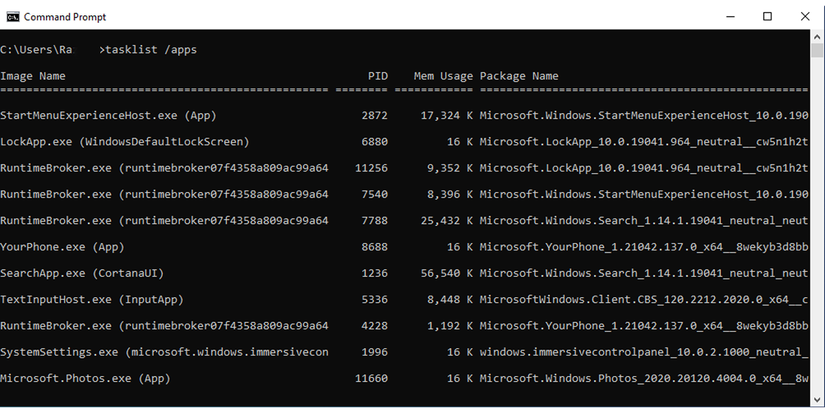Click the PID column header
Image resolution: width=825 pixels, height=413 pixels.
click(377, 76)
